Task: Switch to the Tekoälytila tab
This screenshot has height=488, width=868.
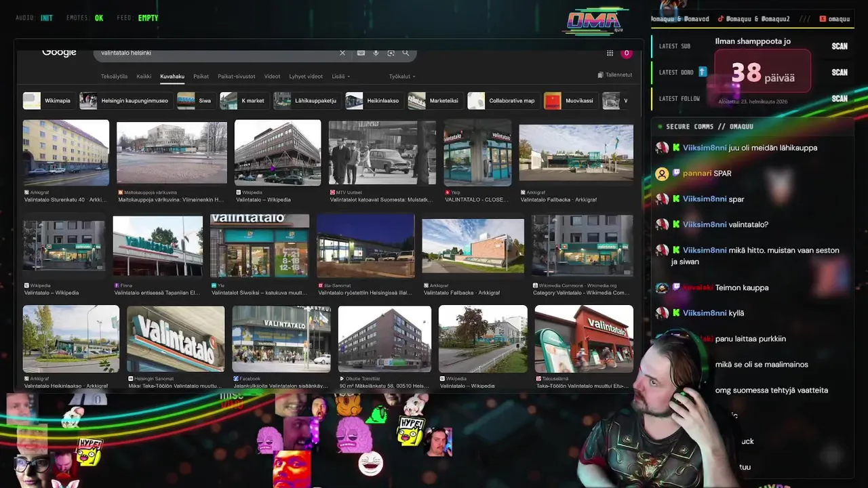Action: click(114, 77)
